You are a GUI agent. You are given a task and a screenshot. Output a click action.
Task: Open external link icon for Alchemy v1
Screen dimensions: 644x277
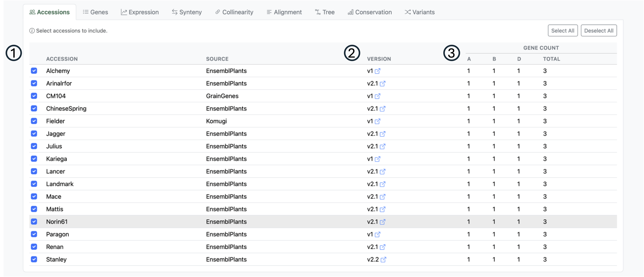[x=378, y=71]
